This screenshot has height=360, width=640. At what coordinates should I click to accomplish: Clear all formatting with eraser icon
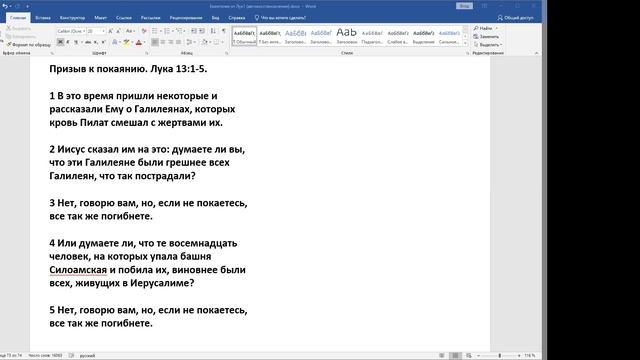coord(144,31)
